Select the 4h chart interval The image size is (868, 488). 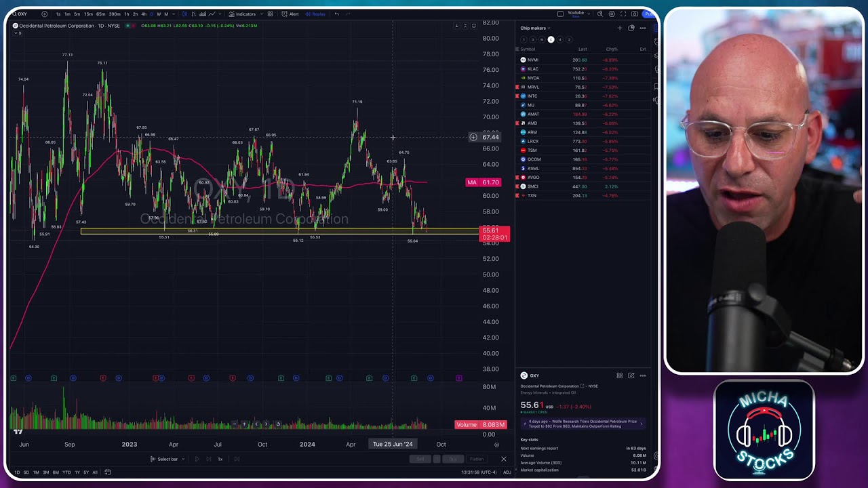pos(143,14)
